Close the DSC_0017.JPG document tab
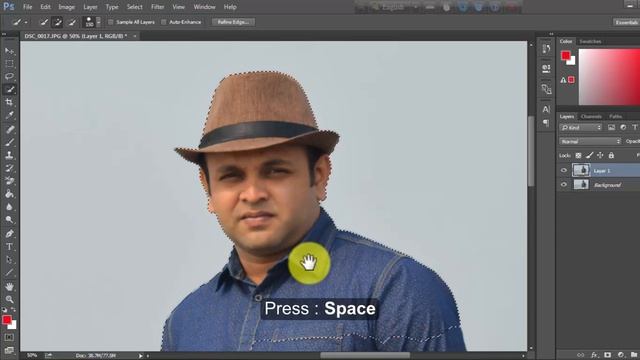Image resolution: width=640 pixels, height=360 pixels. (x=135, y=36)
